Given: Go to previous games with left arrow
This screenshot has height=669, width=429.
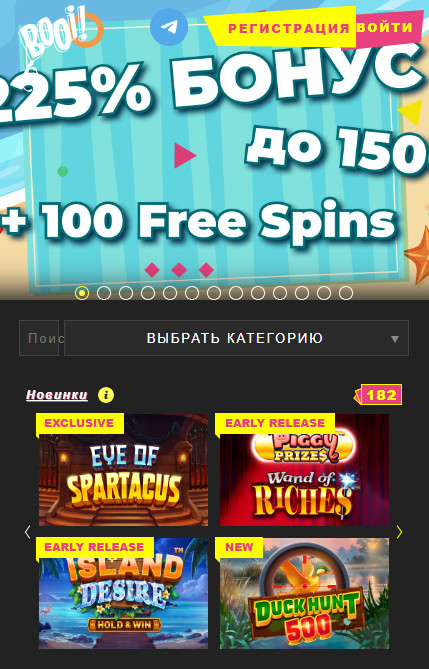Looking at the screenshot, I should tap(28, 532).
